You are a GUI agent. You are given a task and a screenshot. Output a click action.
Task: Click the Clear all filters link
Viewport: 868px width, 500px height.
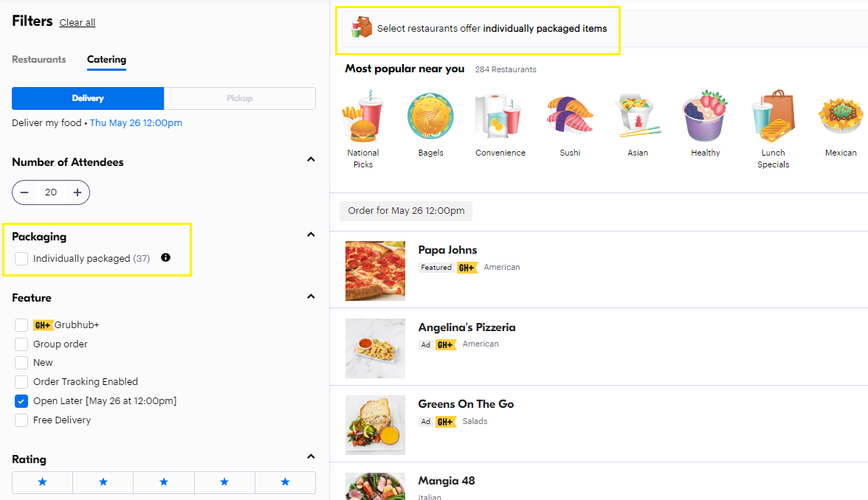[x=77, y=23]
